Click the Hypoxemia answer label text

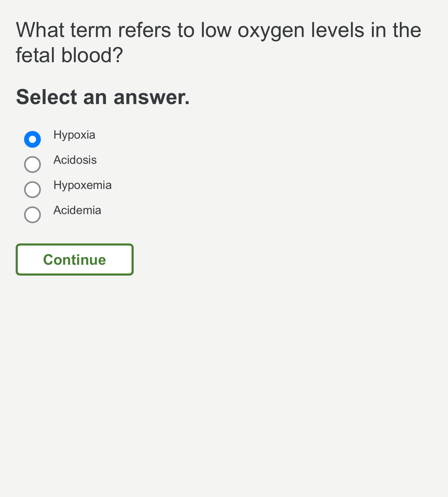(x=82, y=185)
